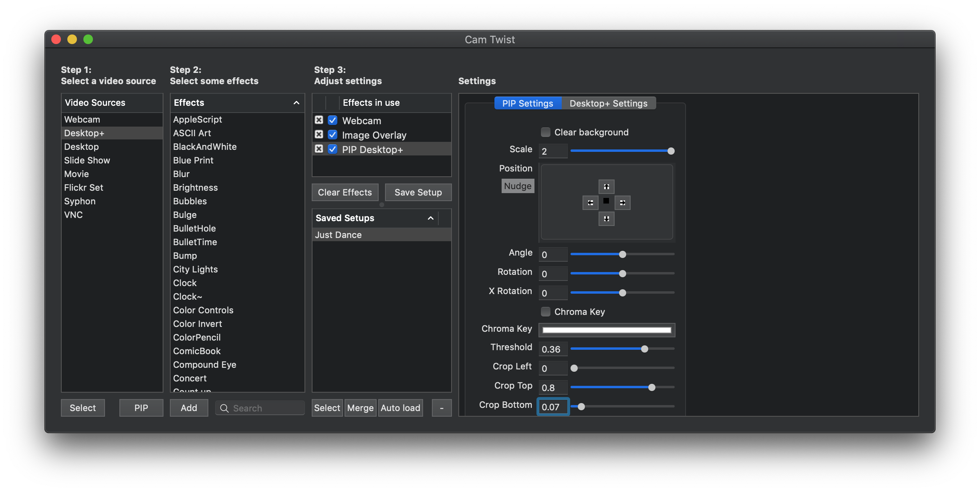Select left-center position grid icon
Image resolution: width=980 pixels, height=492 pixels.
tap(590, 202)
